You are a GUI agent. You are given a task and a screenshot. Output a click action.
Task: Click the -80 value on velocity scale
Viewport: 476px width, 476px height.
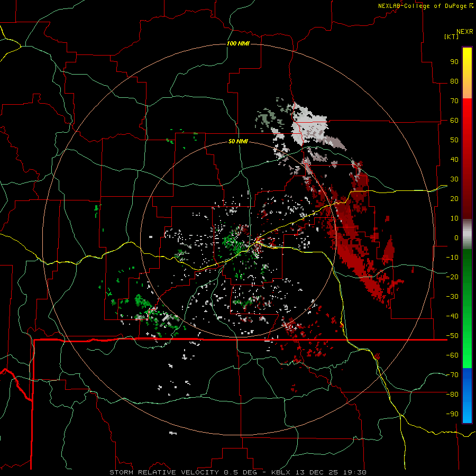[x=452, y=395]
